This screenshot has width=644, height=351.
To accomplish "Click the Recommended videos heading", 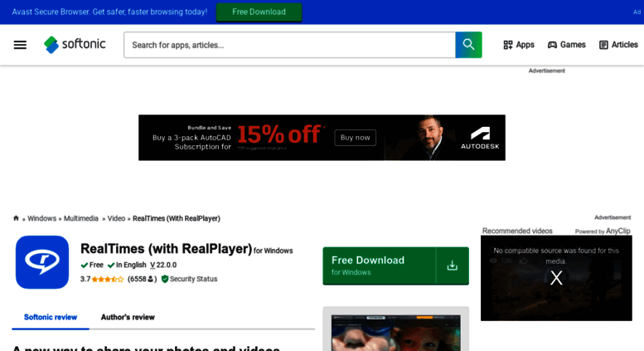I will coord(517,231).
